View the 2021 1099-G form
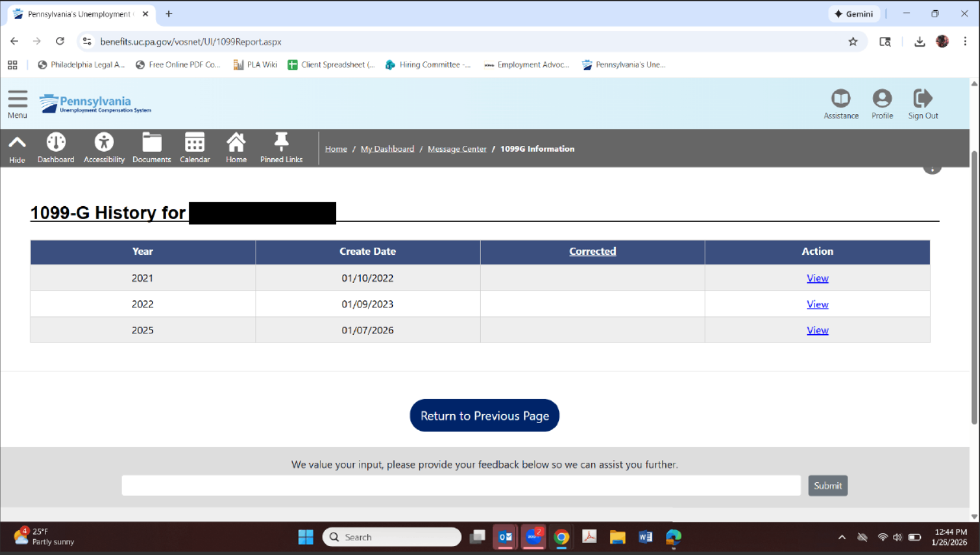Screen dimensions: 980x555 pyautogui.click(x=817, y=278)
